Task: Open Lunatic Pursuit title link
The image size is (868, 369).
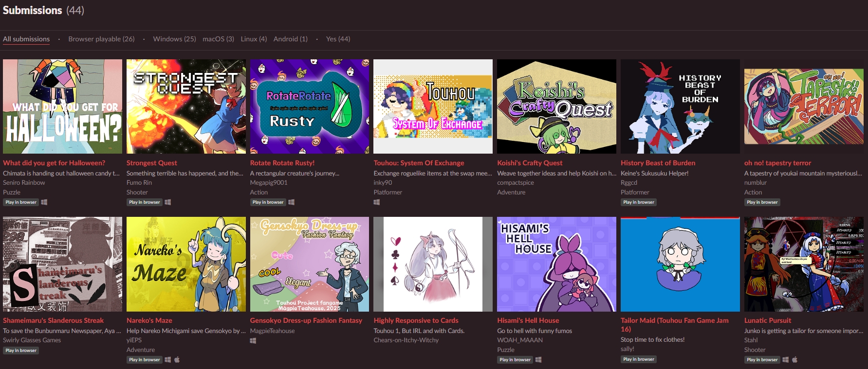Action: pyautogui.click(x=768, y=320)
